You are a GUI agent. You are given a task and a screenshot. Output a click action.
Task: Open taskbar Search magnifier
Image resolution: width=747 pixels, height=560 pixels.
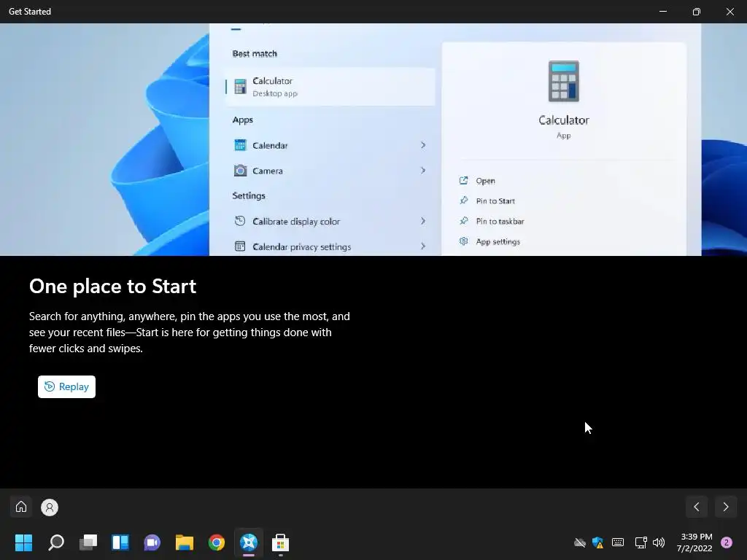(x=56, y=542)
